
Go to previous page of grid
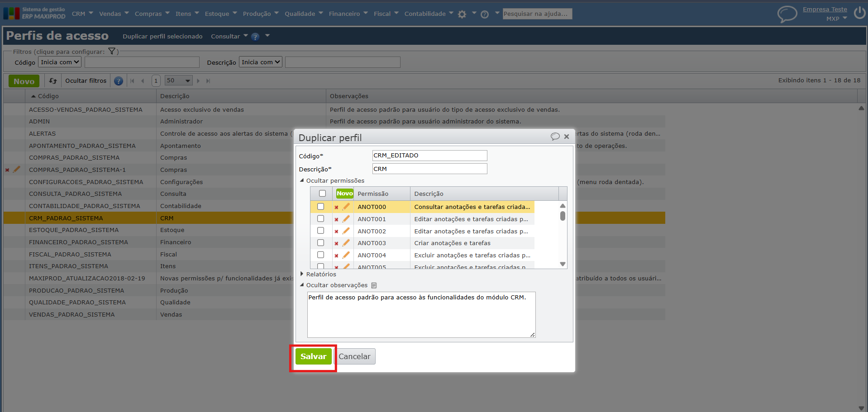point(143,81)
